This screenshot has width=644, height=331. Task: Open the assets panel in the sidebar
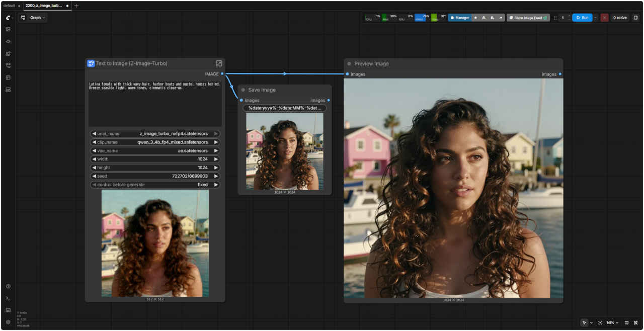[x=8, y=29]
